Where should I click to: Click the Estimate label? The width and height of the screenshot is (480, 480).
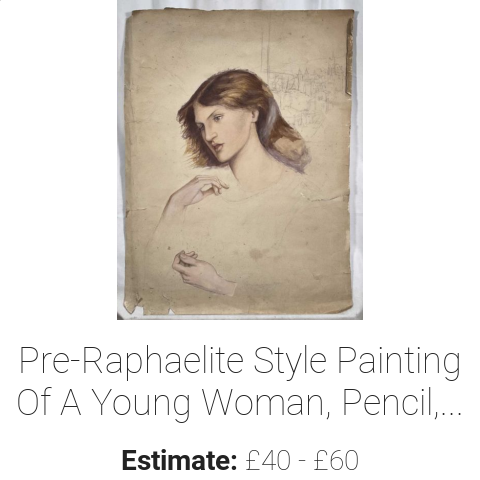[x=179, y=460]
